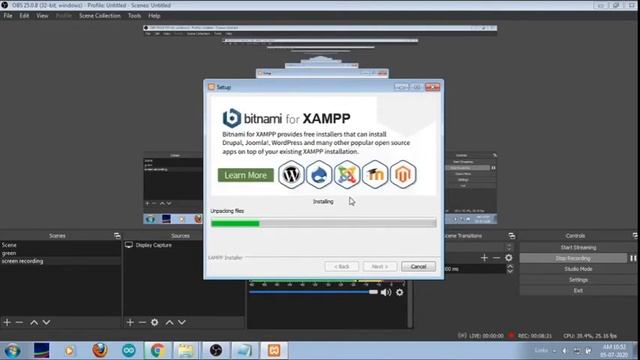Open OBS Settings from Controls
Screen dimensions: 640x360
578,280
